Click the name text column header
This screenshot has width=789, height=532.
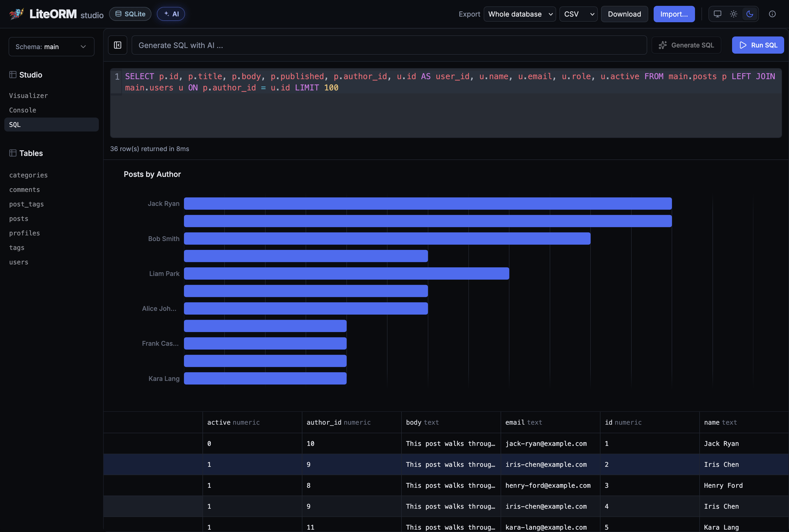[744, 422]
